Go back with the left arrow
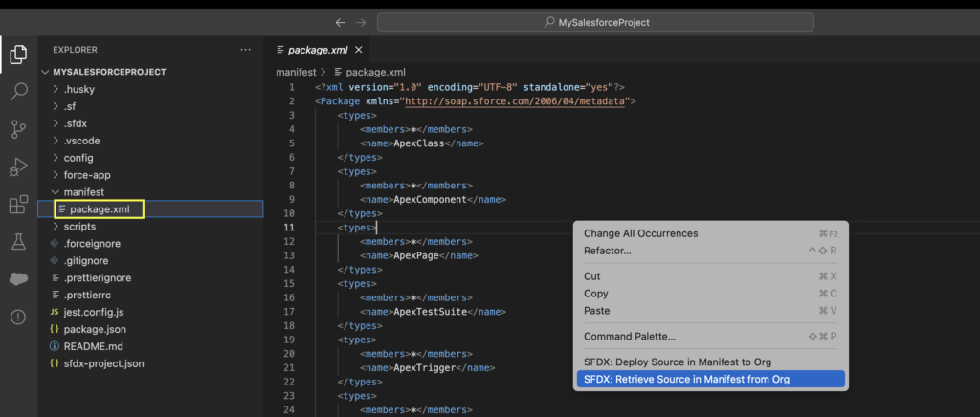The height and width of the screenshot is (417, 980). coord(340,22)
